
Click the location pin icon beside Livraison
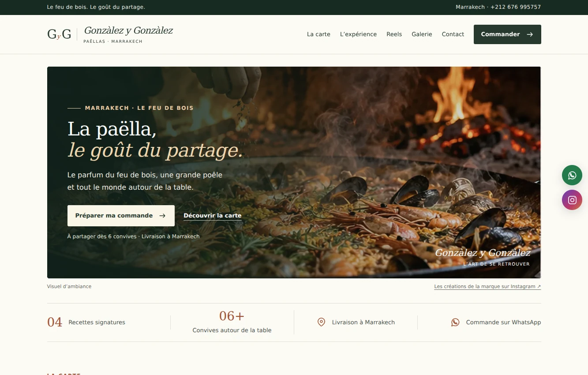coord(322,322)
